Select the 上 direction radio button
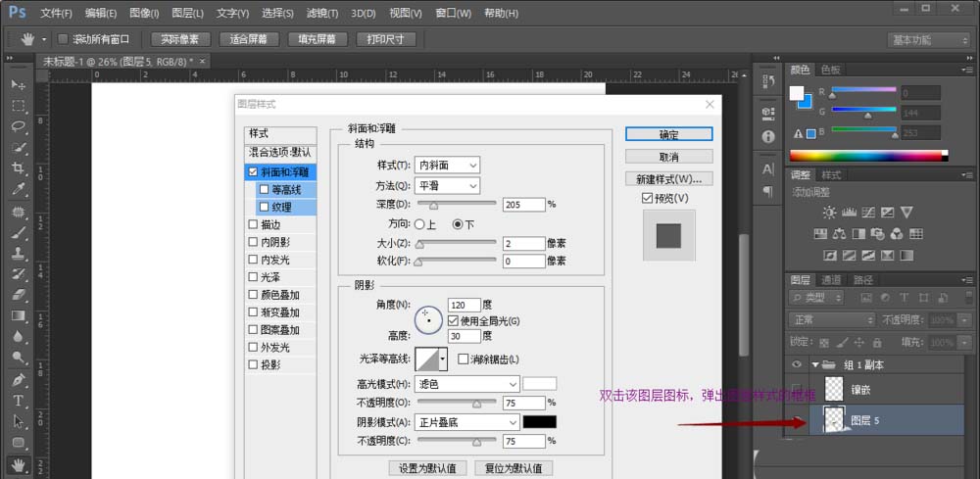The image size is (980, 479). tap(419, 224)
